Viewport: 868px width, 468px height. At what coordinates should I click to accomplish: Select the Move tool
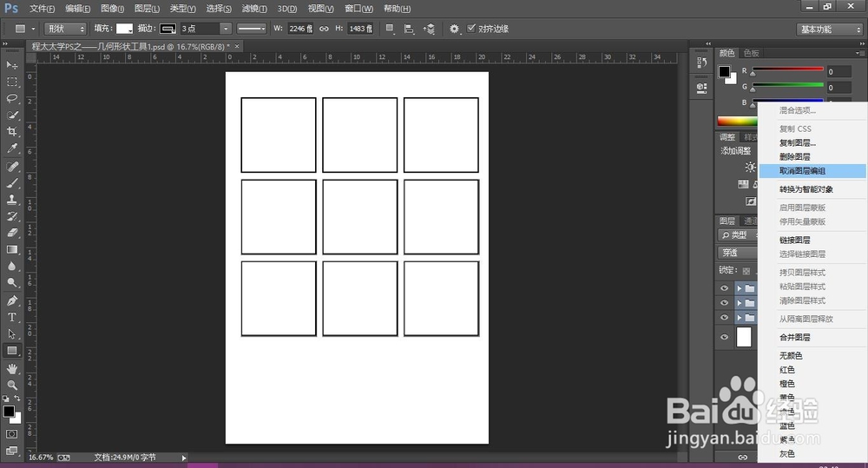pos(11,65)
